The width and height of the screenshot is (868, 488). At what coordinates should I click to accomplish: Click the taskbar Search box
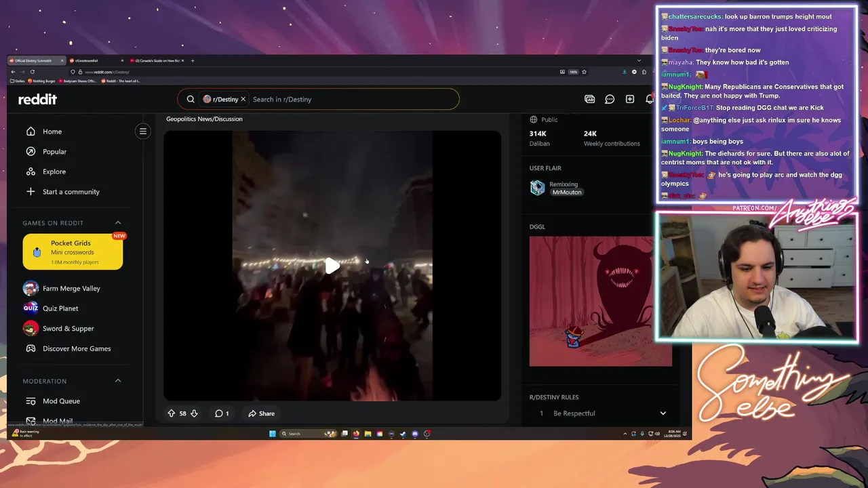[307, 434]
